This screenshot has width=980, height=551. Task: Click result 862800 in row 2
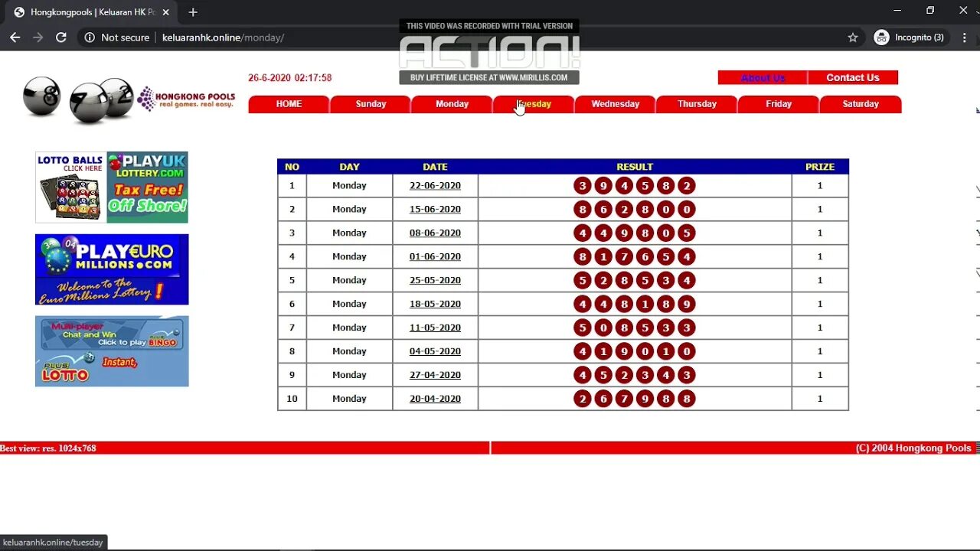point(635,210)
